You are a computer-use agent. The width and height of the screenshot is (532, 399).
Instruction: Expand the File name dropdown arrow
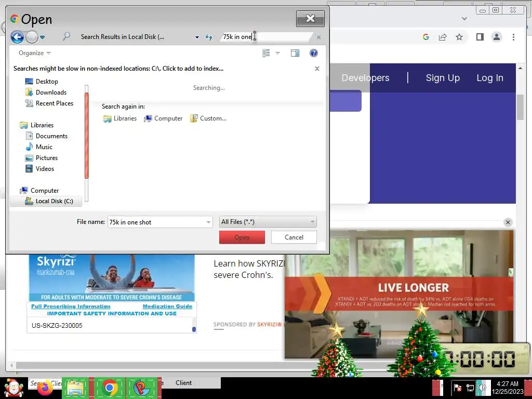tap(208, 222)
